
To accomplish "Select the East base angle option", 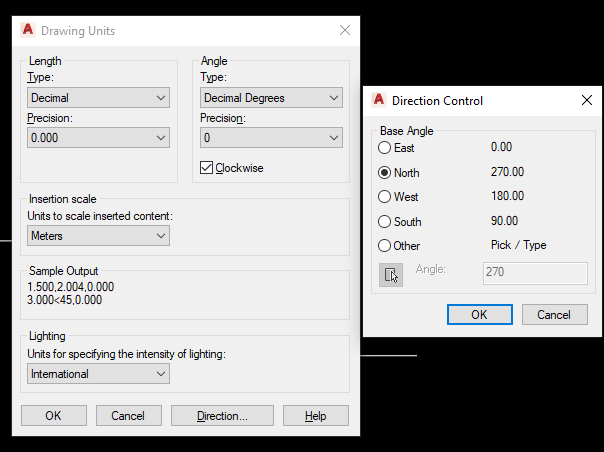I will 384,148.
